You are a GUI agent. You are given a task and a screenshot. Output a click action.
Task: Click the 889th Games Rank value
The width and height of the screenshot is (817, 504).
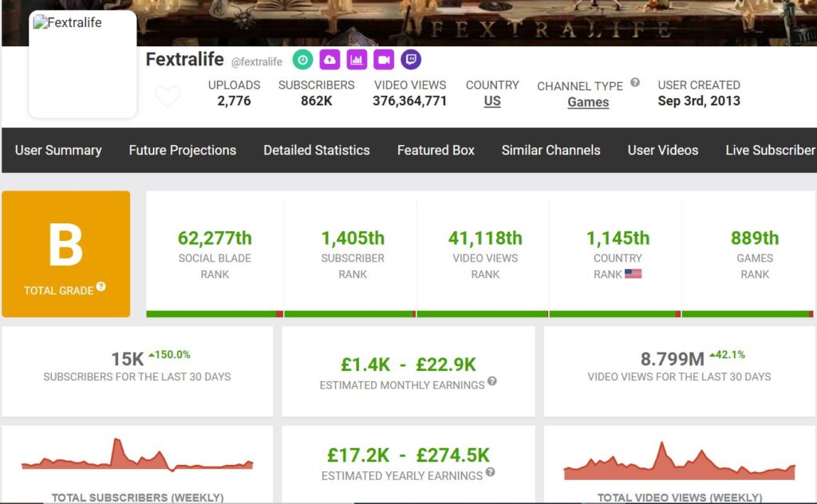pyautogui.click(x=755, y=238)
